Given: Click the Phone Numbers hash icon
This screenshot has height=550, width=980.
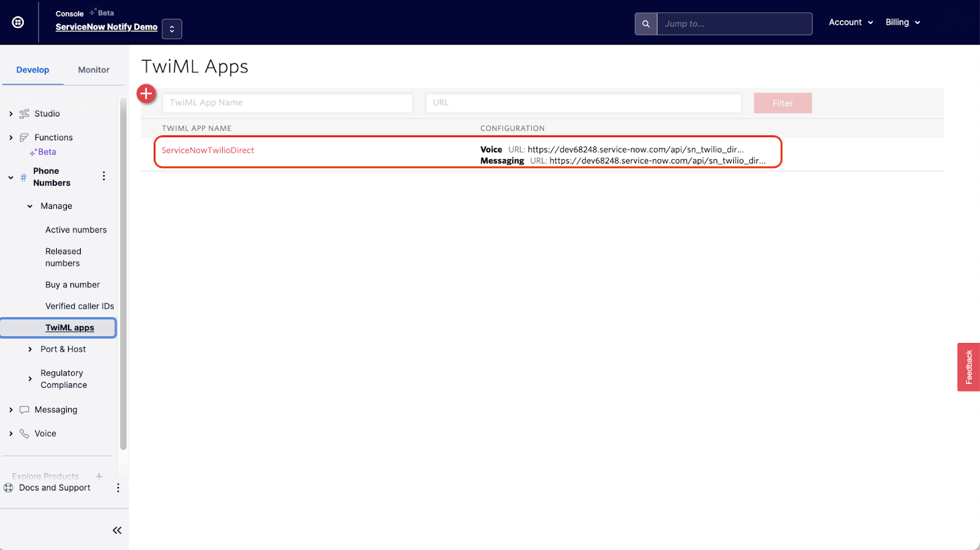Looking at the screenshot, I should 23,177.
